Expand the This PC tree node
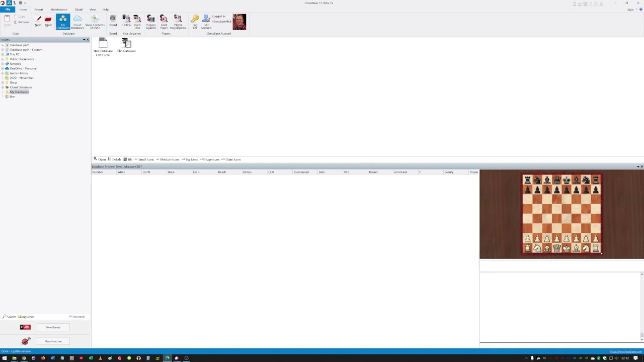The image size is (644, 362). tap(3, 54)
